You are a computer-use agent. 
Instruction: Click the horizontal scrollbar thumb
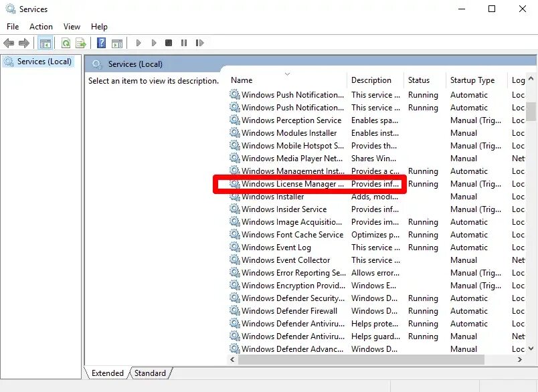coord(361,359)
